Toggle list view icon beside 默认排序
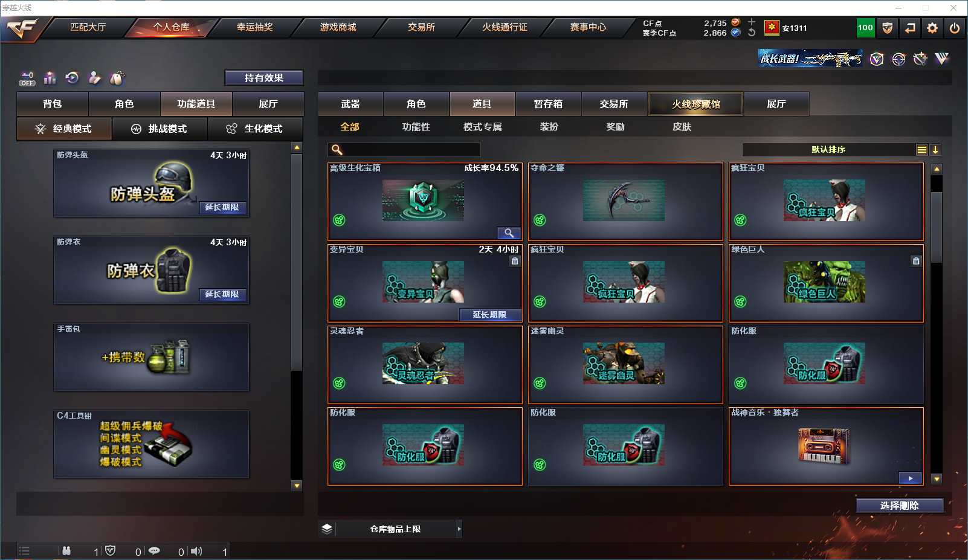 tap(921, 150)
